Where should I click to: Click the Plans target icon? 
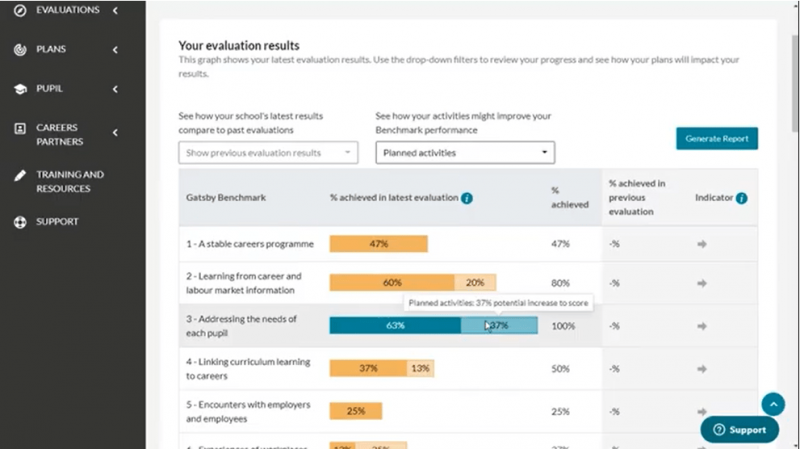pos(20,49)
